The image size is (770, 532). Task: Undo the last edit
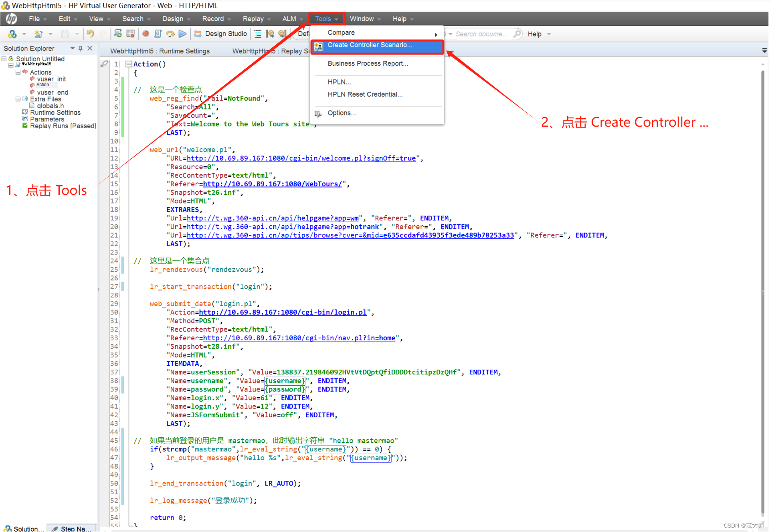point(90,34)
